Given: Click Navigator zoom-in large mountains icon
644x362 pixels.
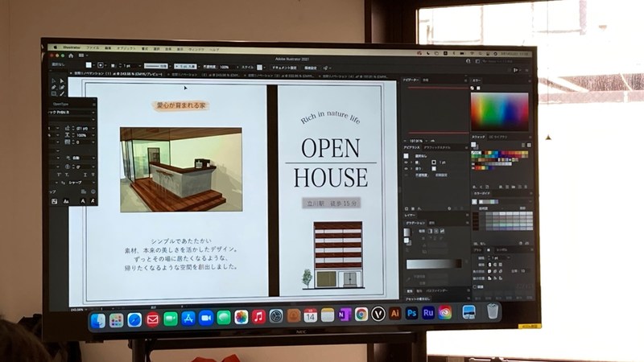Looking at the screenshot, I should click(x=432, y=141).
